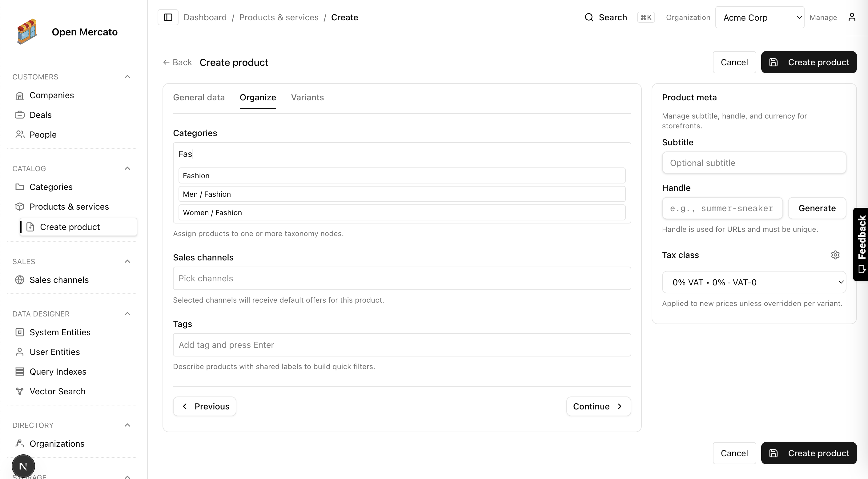868x479 pixels.
Task: Open System Entities under Data Designer
Action: (x=60, y=332)
